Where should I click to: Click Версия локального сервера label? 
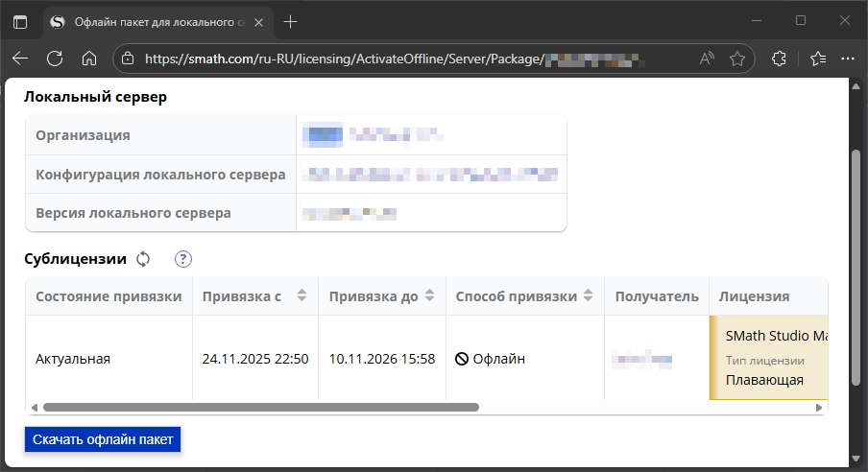point(133,213)
